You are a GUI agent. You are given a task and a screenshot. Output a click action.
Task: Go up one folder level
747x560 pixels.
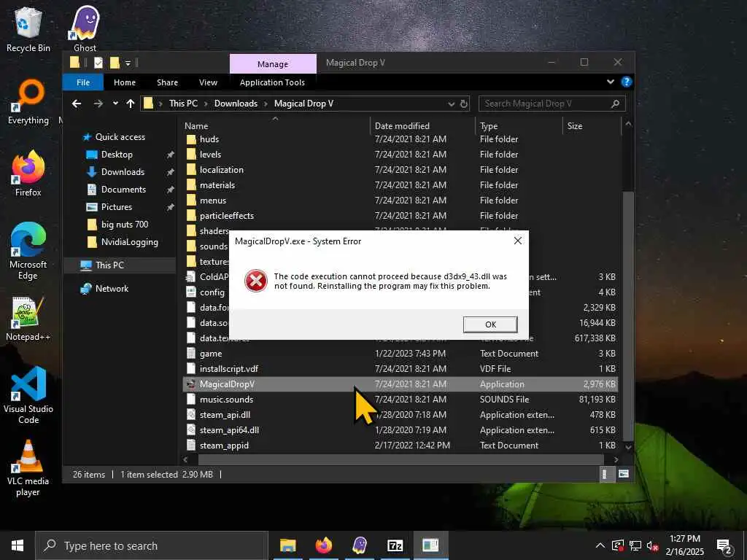[x=131, y=104]
